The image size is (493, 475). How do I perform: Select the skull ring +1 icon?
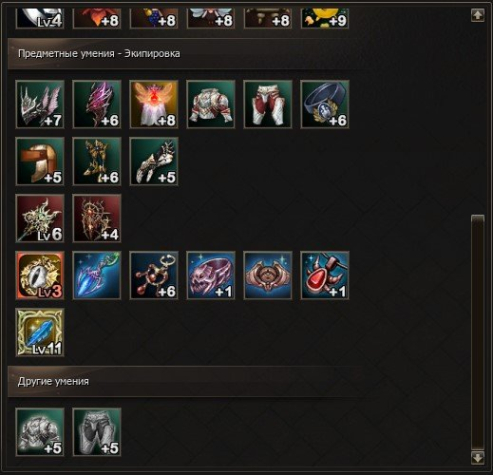pos(211,275)
